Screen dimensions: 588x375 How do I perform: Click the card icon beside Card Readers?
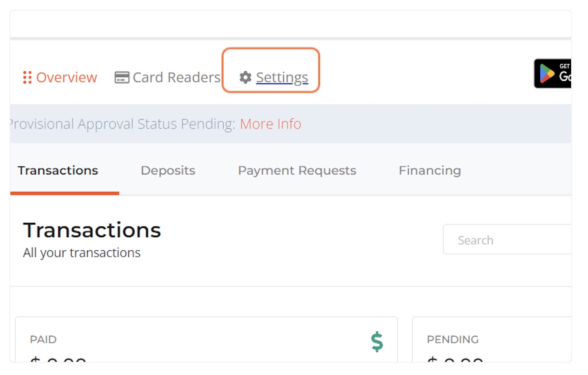tap(122, 77)
